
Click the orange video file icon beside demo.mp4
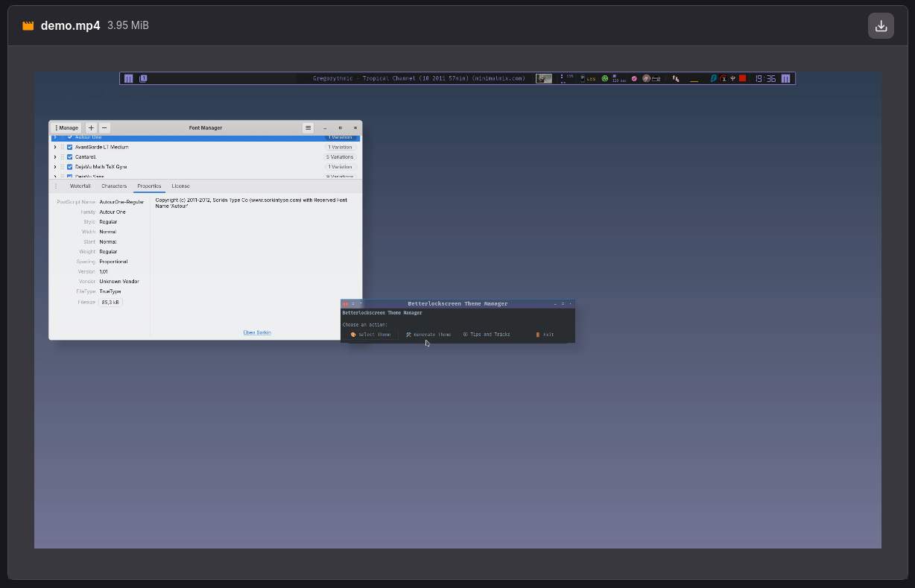click(28, 26)
